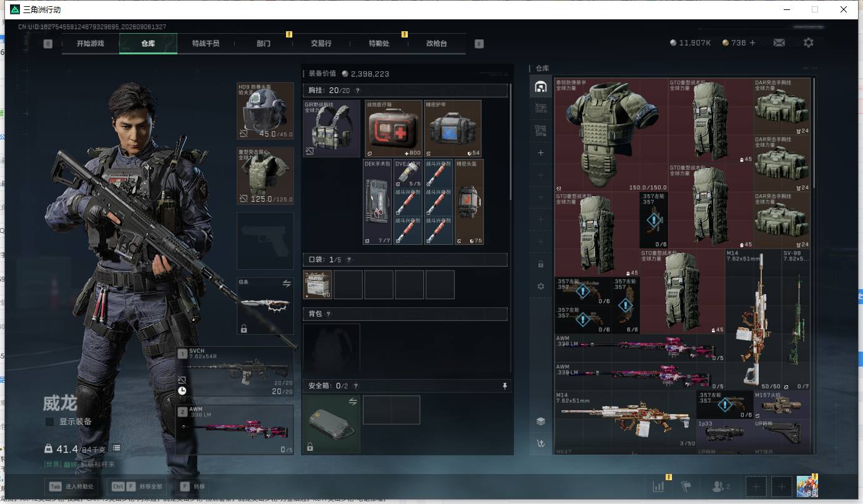Click the Tab 进入特勤处 button

click(x=72, y=487)
